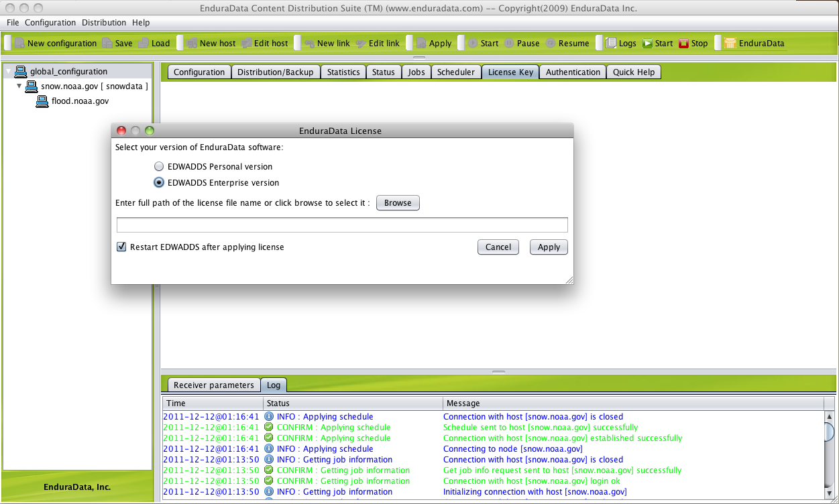Screen dimensions: 839x504
Task: Click Browse to choose license file
Action: [x=398, y=202]
